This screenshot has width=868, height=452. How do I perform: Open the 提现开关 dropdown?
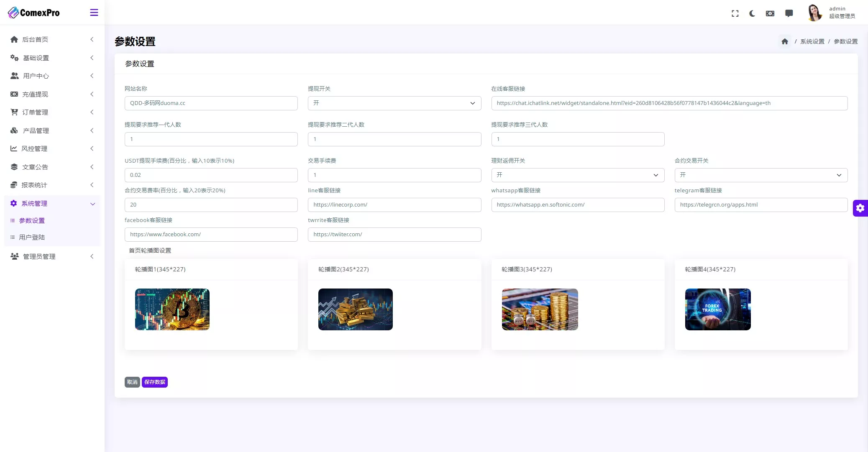(394, 103)
